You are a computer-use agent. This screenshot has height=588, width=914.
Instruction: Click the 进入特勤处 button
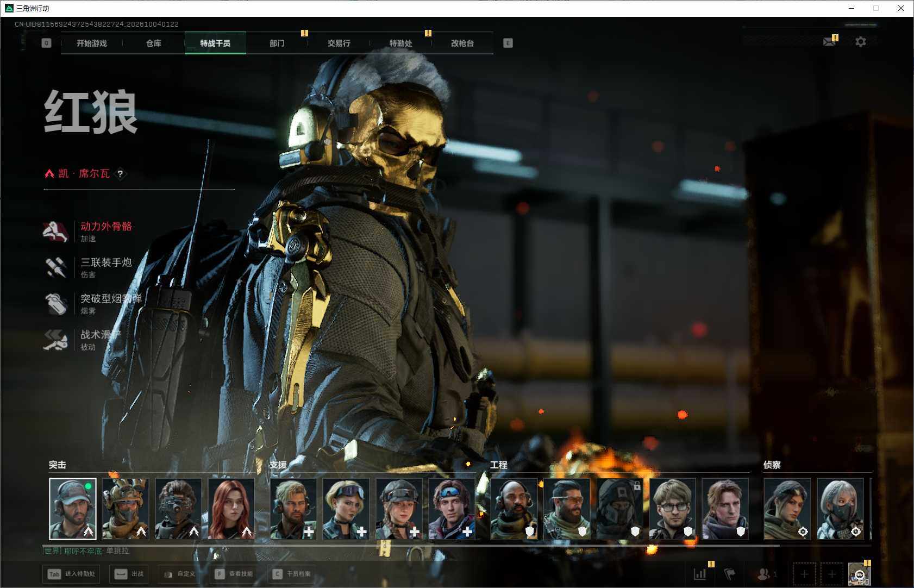[71, 574]
